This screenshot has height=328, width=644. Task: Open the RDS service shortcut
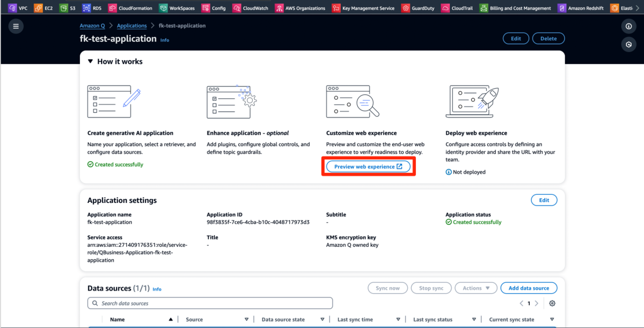point(92,8)
